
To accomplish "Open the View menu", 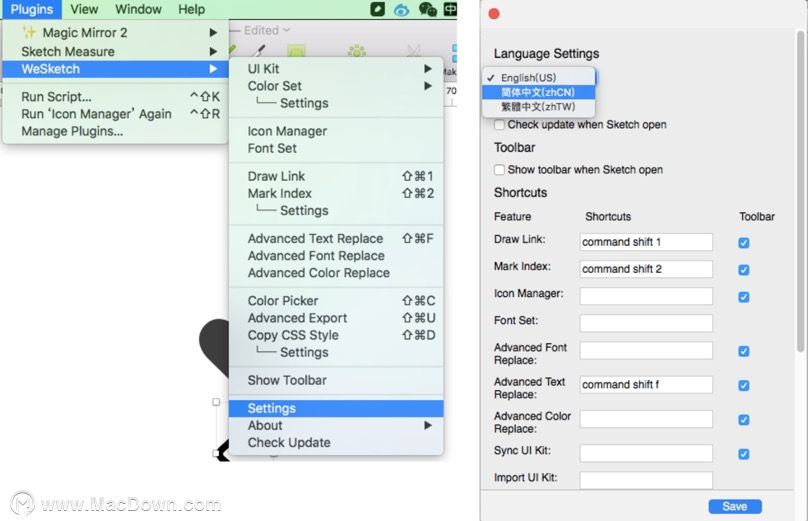I will pyautogui.click(x=84, y=9).
